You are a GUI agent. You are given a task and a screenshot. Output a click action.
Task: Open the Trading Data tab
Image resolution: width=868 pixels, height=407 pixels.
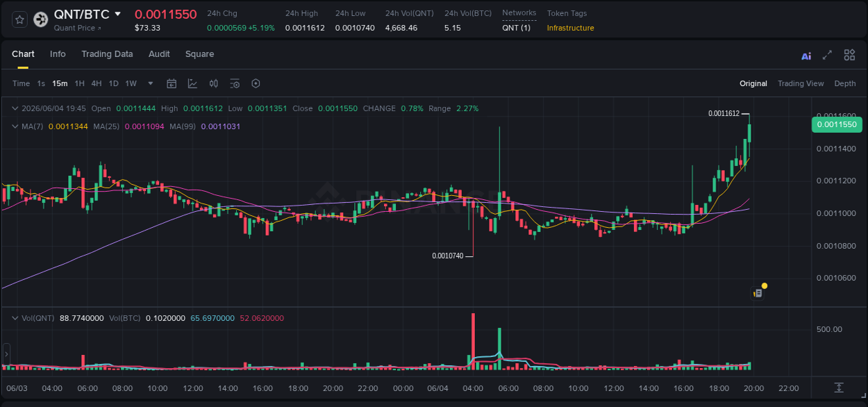[x=107, y=54]
